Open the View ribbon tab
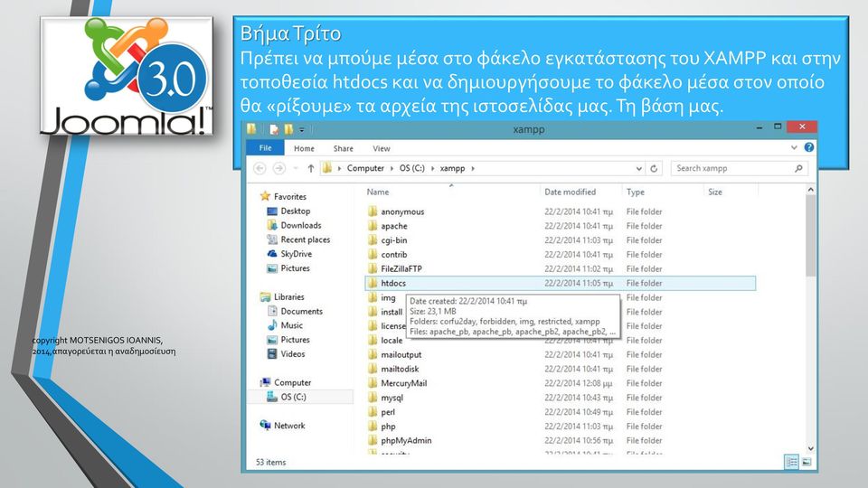Screen dimensions: 868x488 point(382,148)
